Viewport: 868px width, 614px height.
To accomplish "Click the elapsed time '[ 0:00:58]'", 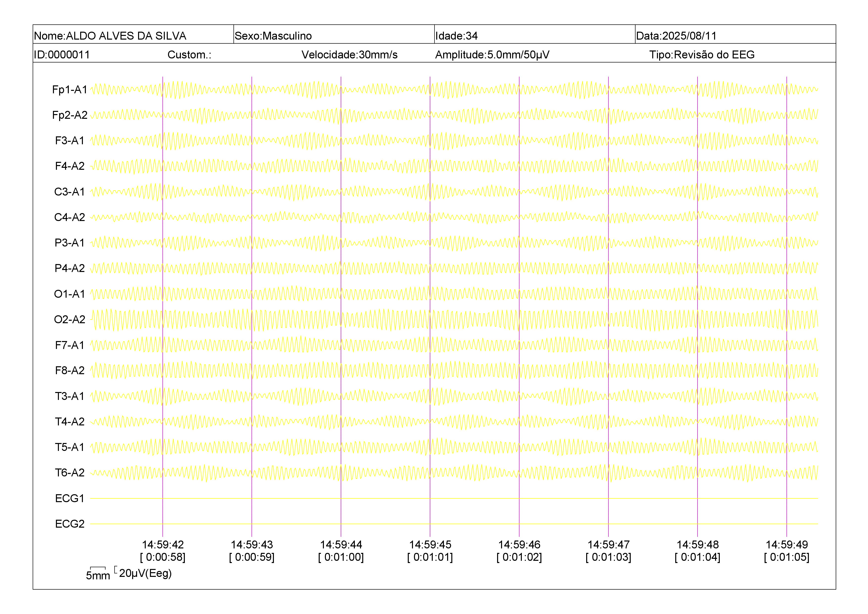I will coord(163,557).
